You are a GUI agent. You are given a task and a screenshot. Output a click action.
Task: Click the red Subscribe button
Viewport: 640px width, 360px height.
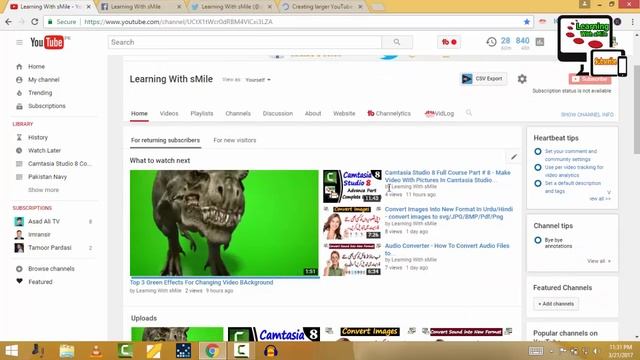coord(590,79)
